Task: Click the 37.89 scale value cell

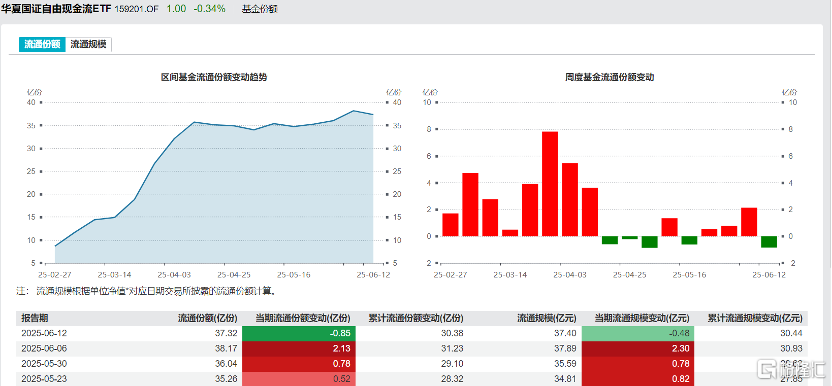Action: pyautogui.click(x=565, y=348)
